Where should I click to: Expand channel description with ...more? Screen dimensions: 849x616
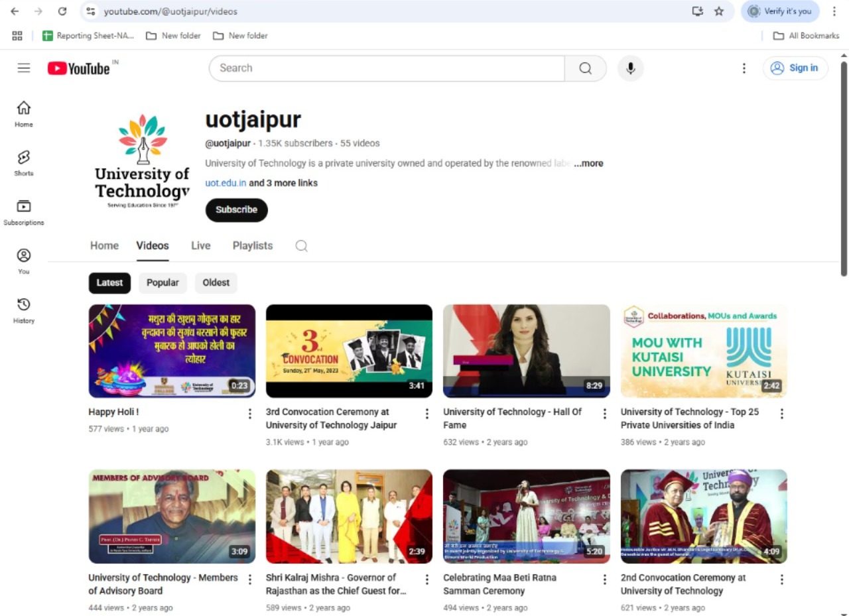(588, 163)
